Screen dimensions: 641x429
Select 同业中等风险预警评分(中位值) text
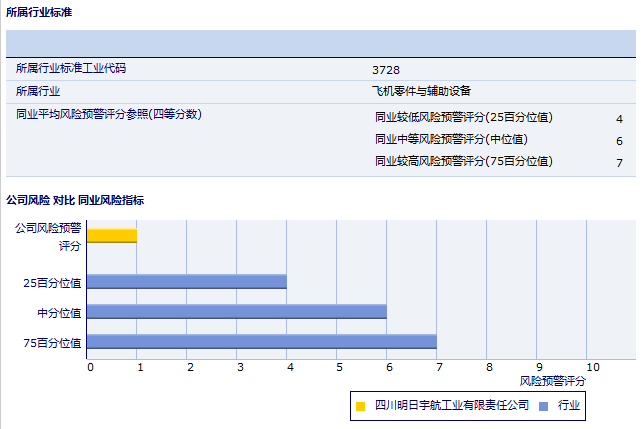(450, 139)
